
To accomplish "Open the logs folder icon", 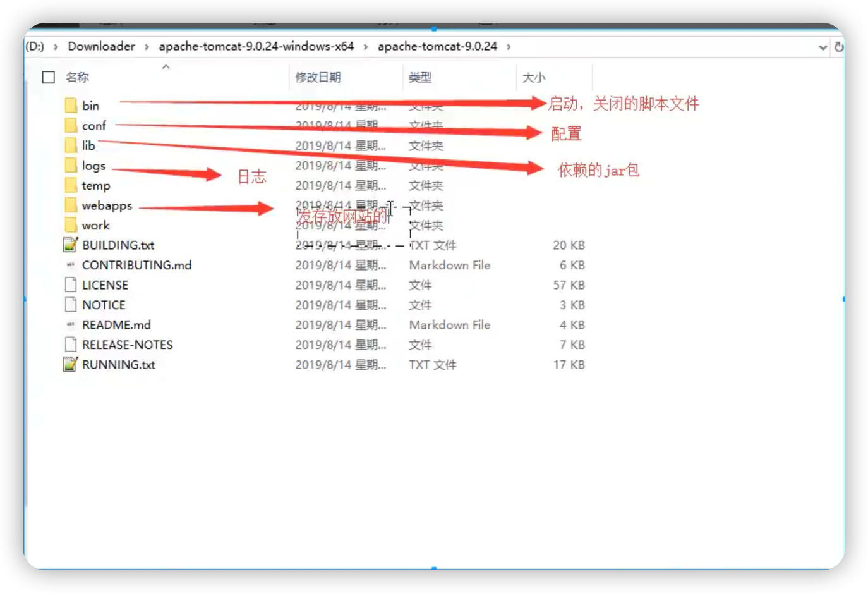I will (71, 166).
